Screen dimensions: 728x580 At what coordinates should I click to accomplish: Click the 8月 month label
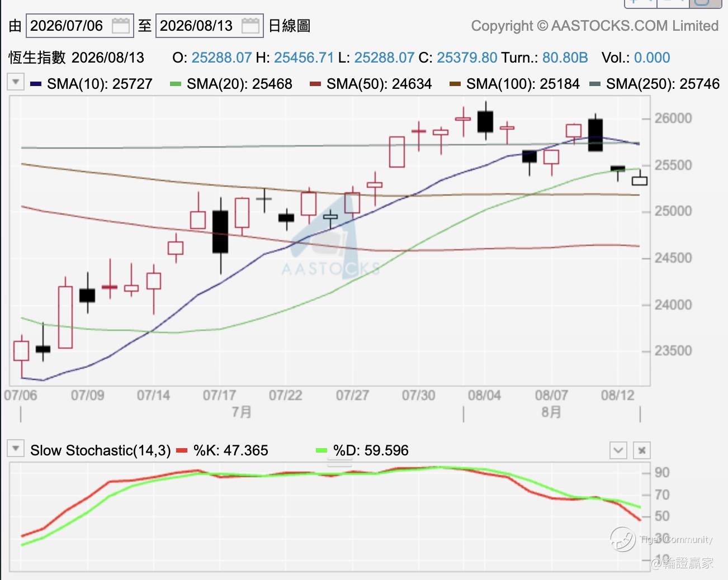pos(551,412)
